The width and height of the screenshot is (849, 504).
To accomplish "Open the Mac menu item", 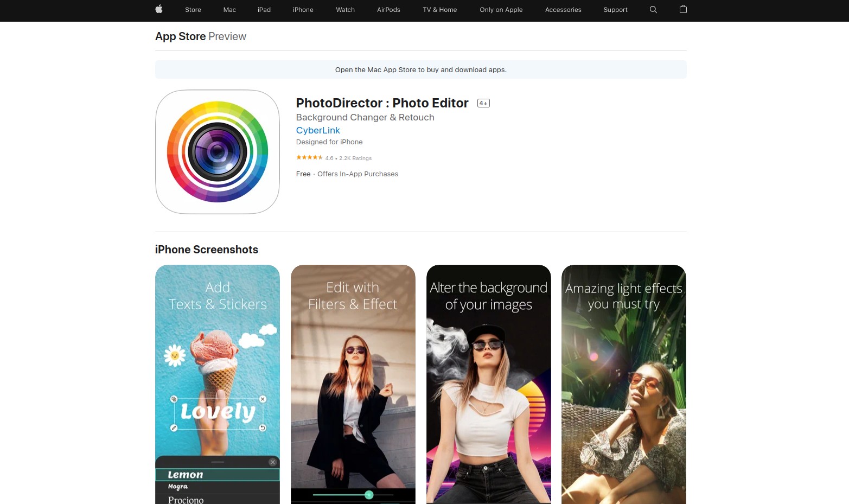I will tap(229, 10).
